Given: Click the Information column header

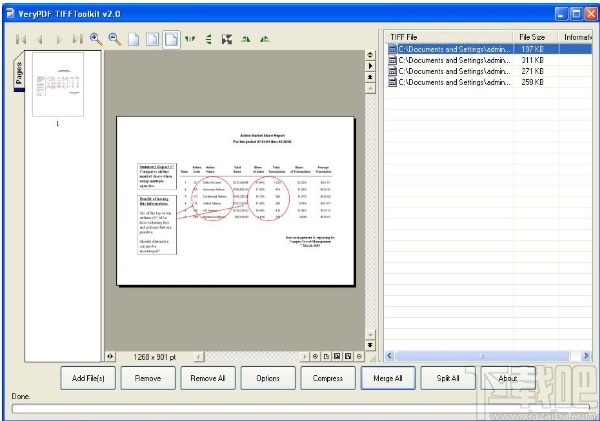Looking at the screenshot, I should tap(575, 37).
